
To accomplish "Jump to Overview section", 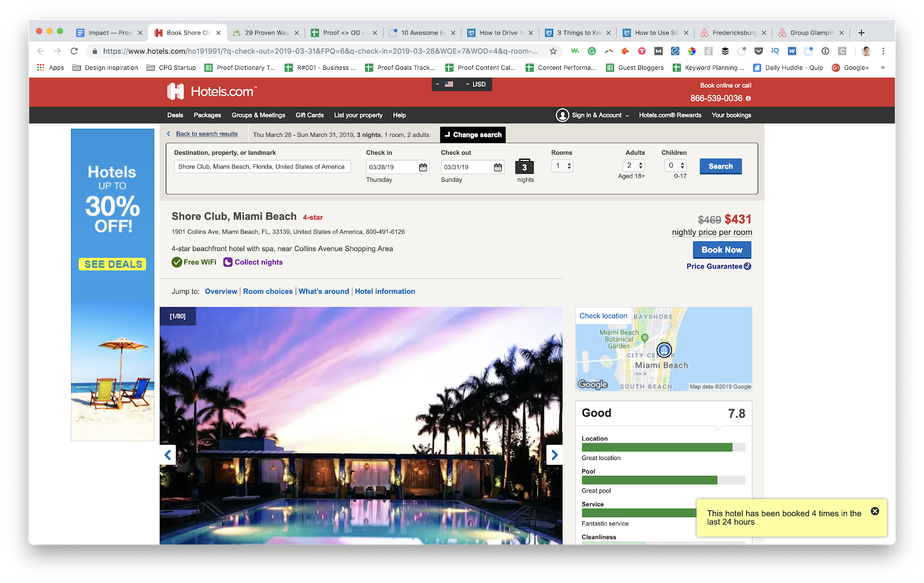I will click(x=221, y=291).
